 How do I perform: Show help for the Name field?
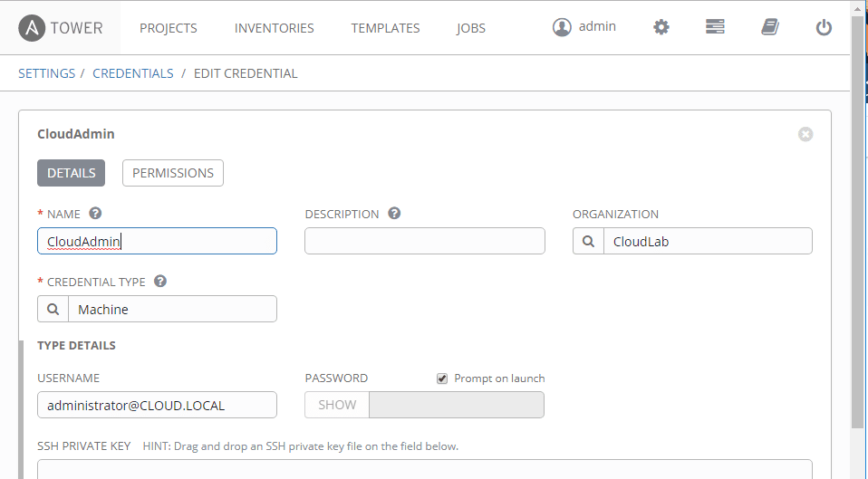click(95, 214)
